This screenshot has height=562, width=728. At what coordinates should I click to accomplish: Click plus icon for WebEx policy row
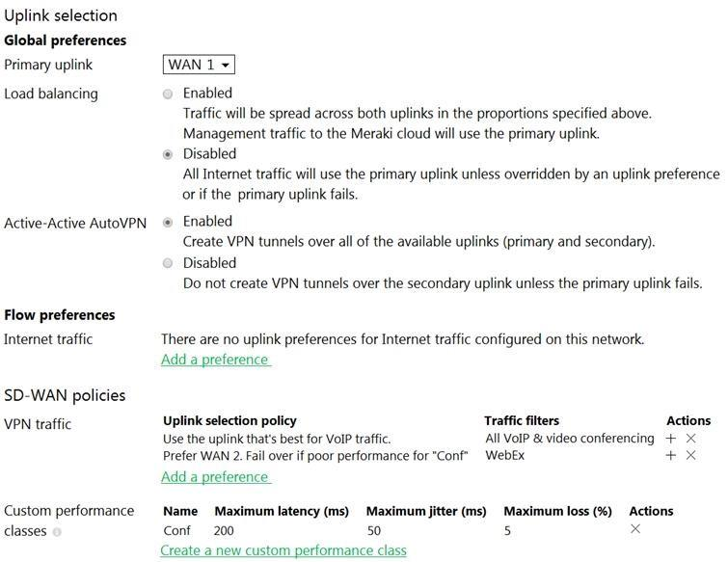pyautogui.click(x=671, y=456)
